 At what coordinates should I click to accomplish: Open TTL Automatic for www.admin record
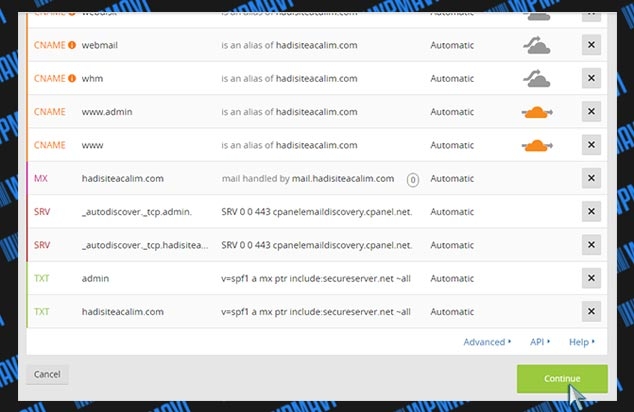click(x=452, y=112)
